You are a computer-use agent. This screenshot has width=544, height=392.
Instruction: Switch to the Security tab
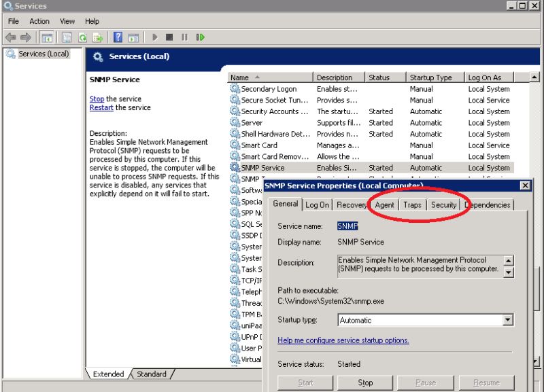pyautogui.click(x=443, y=204)
